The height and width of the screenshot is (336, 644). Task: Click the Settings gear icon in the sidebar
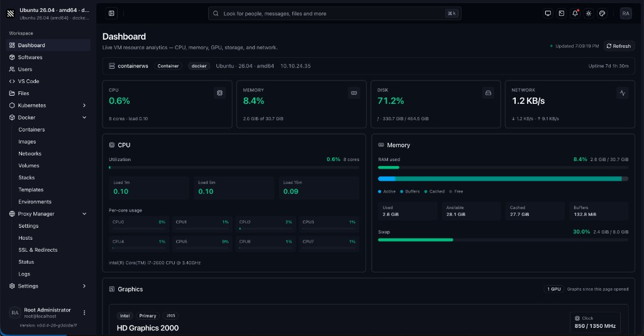pyautogui.click(x=12, y=286)
